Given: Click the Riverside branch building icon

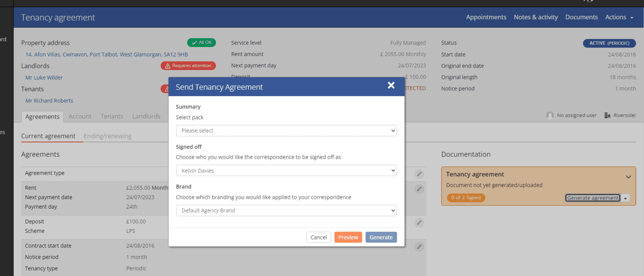Looking at the screenshot, I should [607, 115].
